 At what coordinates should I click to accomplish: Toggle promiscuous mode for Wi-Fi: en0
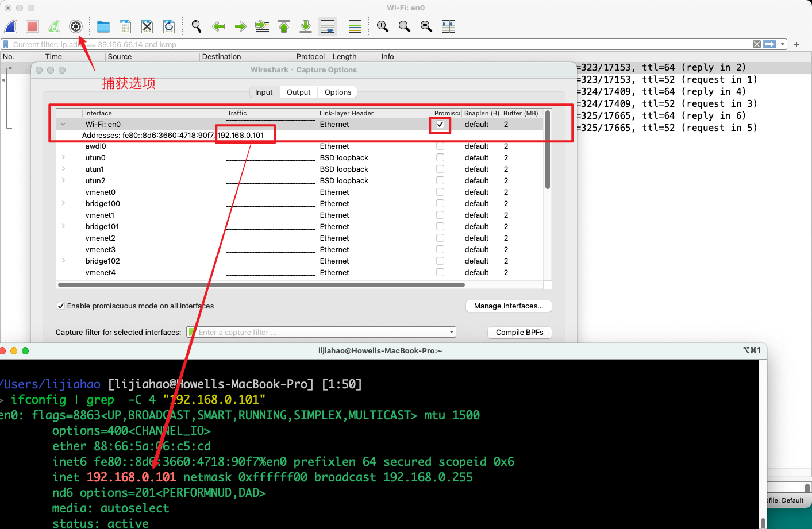440,124
